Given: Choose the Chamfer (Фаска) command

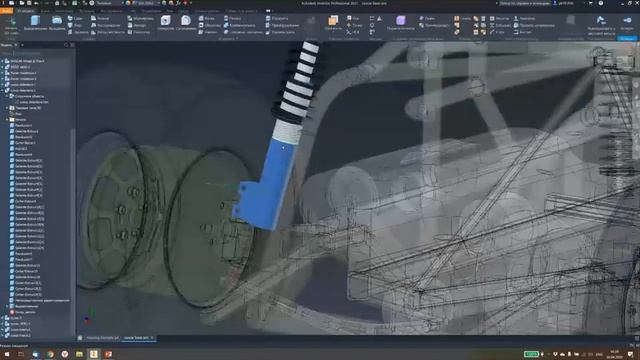Looking at the screenshot, I should (x=207, y=18).
